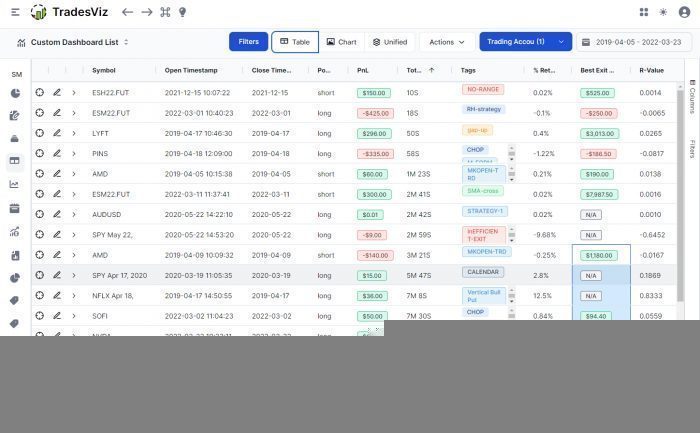Sort by the Close Time column header
Viewport: 700px width, 433px height.
pos(271,70)
